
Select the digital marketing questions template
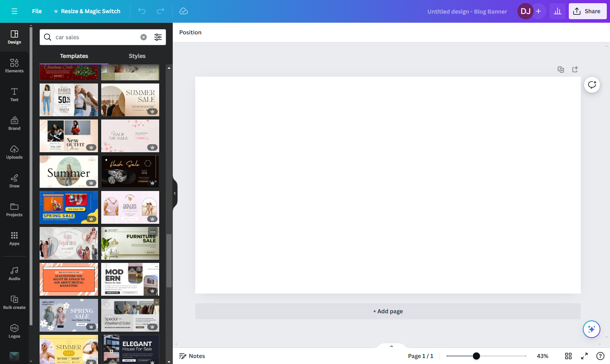click(x=69, y=279)
